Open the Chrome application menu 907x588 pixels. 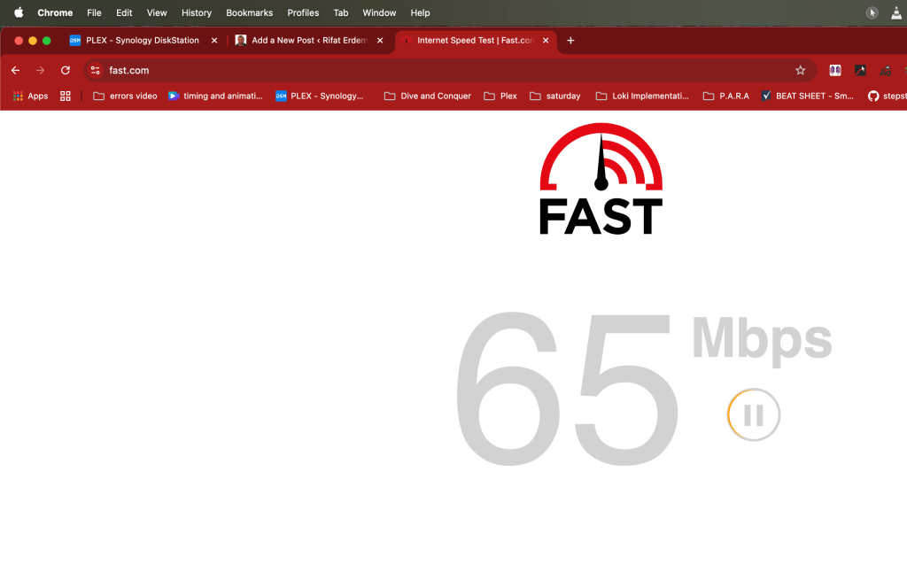(x=55, y=12)
